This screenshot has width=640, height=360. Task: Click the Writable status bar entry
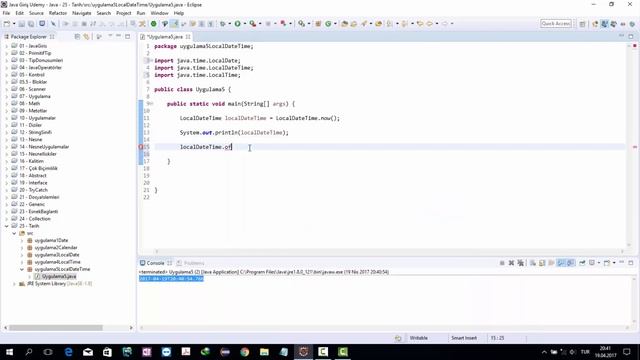click(x=419, y=338)
